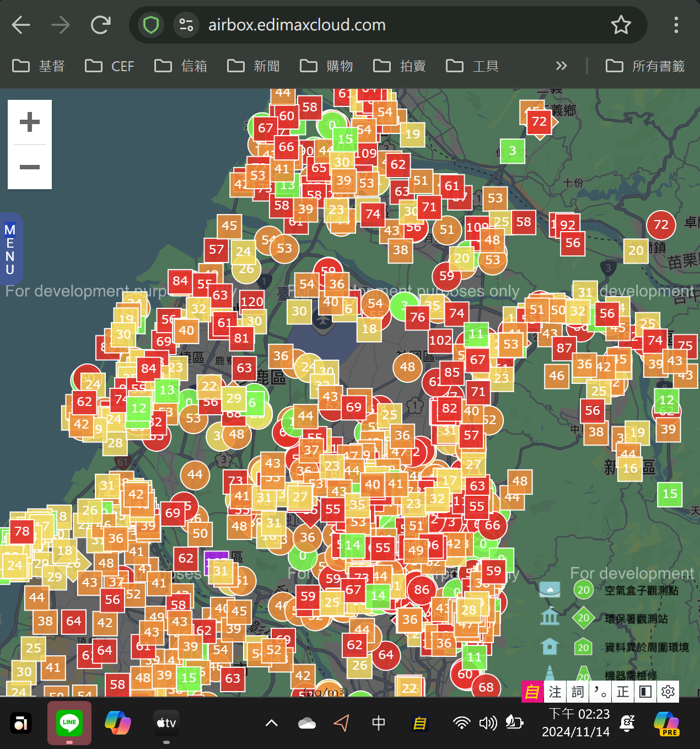Open the 信箱 bookmark folder
The width and height of the screenshot is (700, 749).
point(181,66)
